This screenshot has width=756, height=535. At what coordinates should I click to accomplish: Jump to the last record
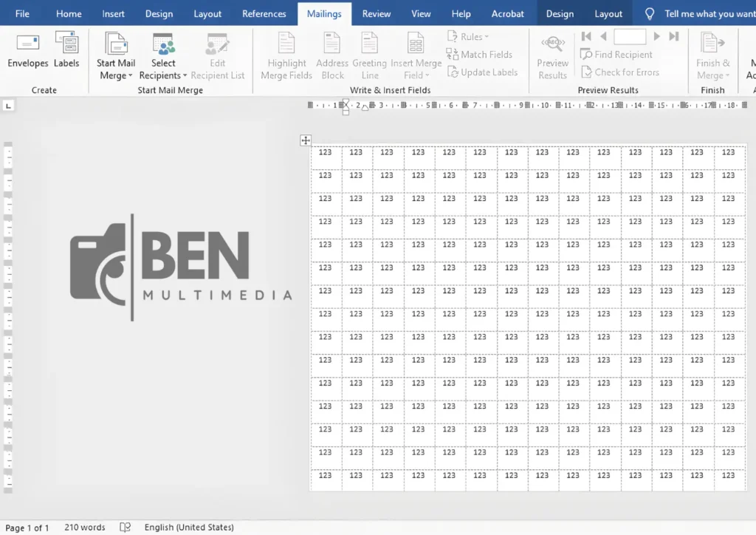pyautogui.click(x=673, y=36)
